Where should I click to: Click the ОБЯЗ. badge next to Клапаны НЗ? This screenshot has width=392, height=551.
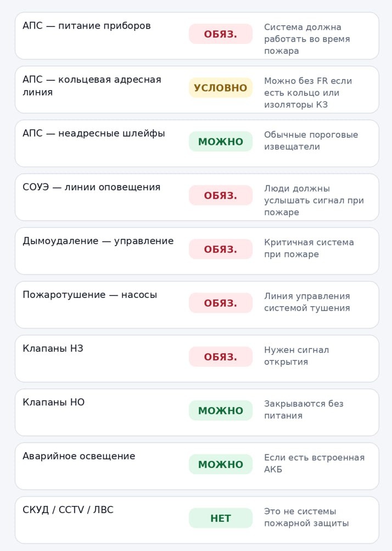point(221,357)
